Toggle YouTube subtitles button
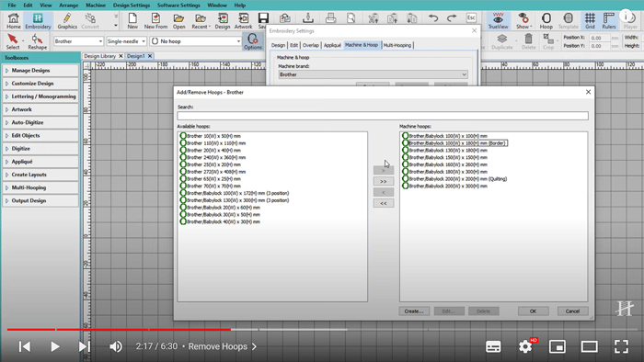The height and width of the screenshot is (362, 644). [x=493, y=346]
